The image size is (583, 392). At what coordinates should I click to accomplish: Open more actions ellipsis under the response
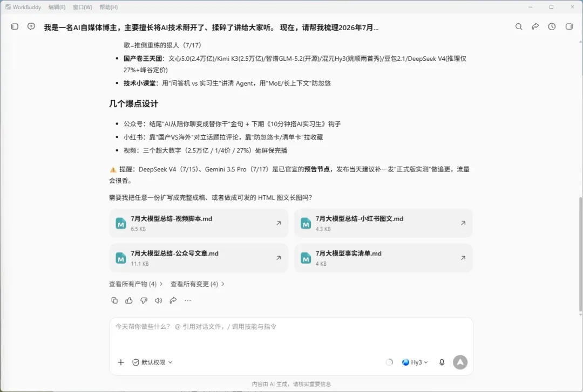pyautogui.click(x=188, y=300)
